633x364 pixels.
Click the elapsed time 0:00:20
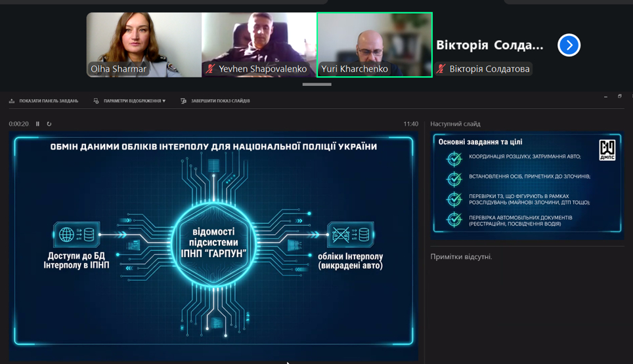pos(18,124)
